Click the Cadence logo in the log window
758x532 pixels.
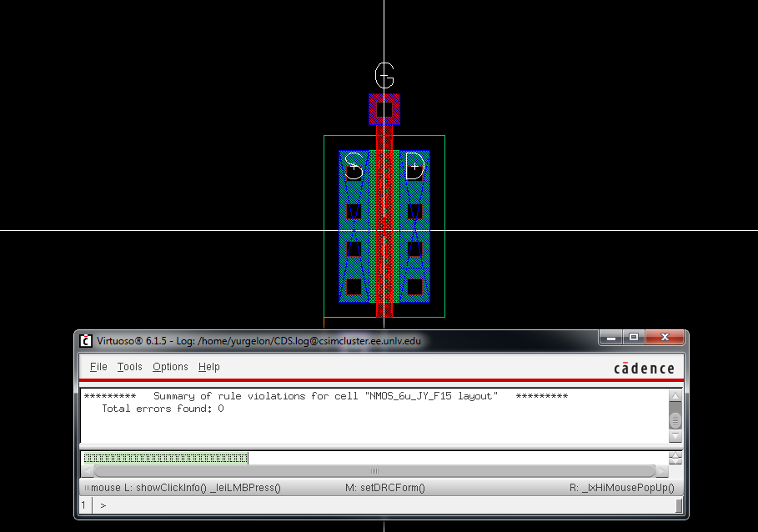pyautogui.click(x=644, y=368)
